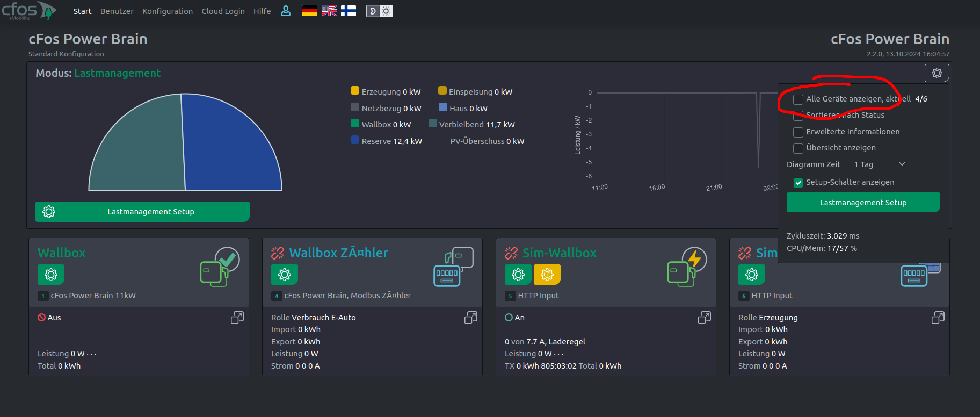This screenshot has height=417, width=980.
Task: Click Rolle Verbrauch E-Auto text
Action: click(314, 318)
